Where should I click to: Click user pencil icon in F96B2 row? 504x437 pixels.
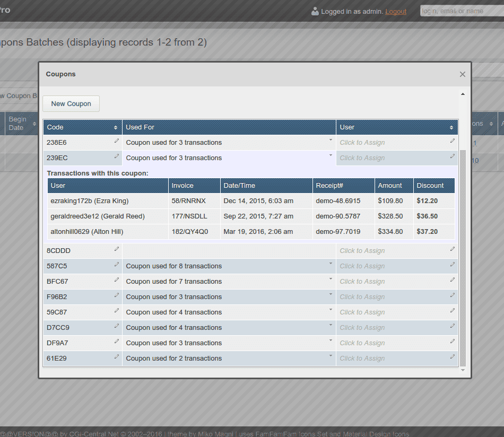pos(452,295)
